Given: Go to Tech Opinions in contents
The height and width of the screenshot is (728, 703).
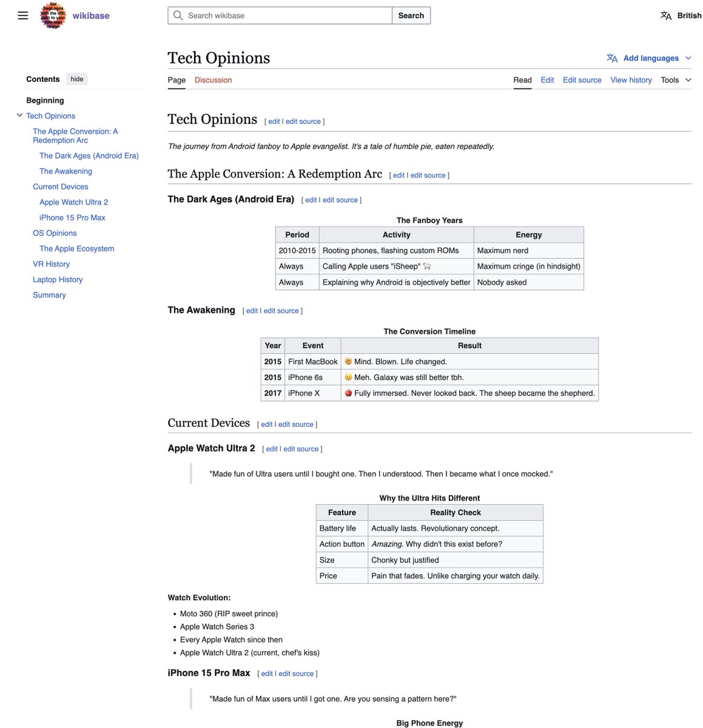Looking at the screenshot, I should (x=51, y=116).
